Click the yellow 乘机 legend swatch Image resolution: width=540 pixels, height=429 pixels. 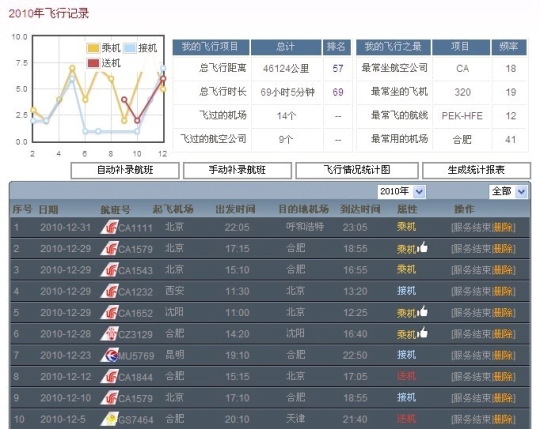(93, 48)
